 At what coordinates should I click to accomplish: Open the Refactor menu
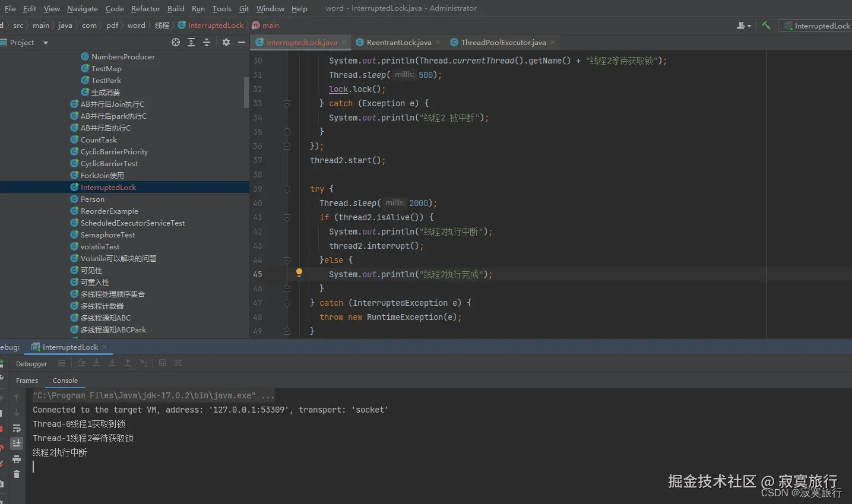point(145,8)
